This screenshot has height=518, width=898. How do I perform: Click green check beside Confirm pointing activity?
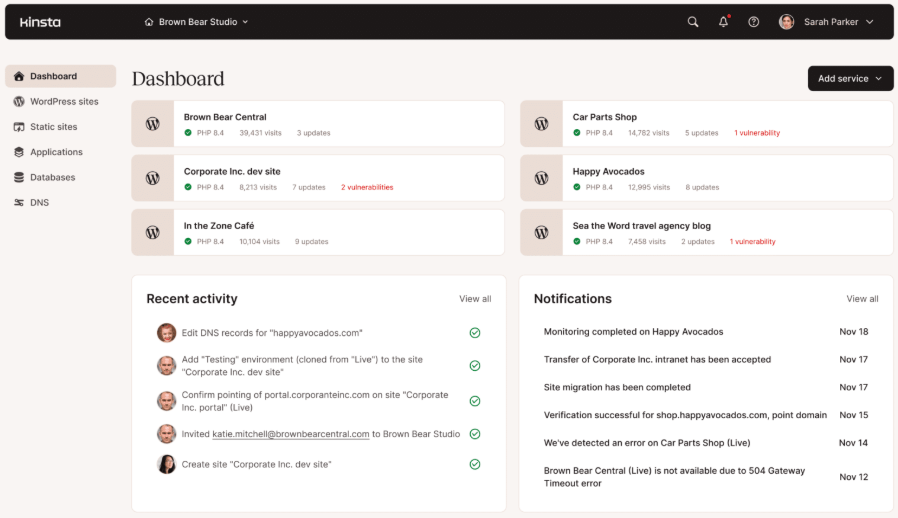(x=475, y=401)
